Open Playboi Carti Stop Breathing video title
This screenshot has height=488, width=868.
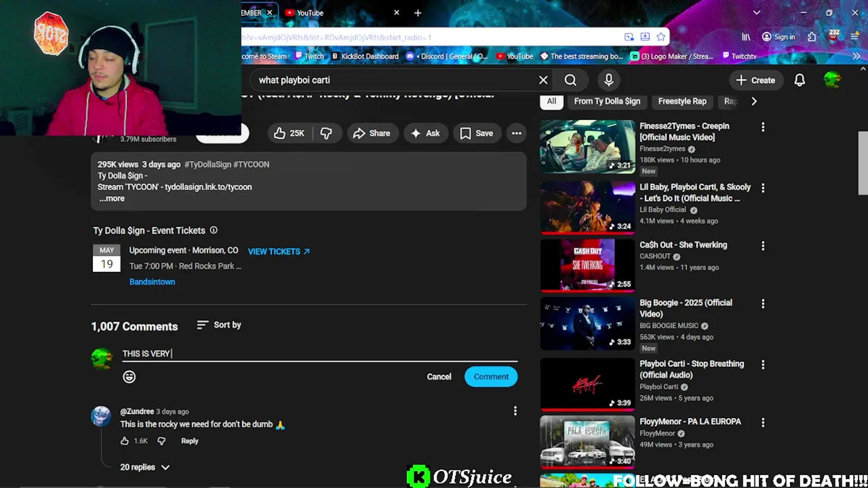tap(692, 369)
